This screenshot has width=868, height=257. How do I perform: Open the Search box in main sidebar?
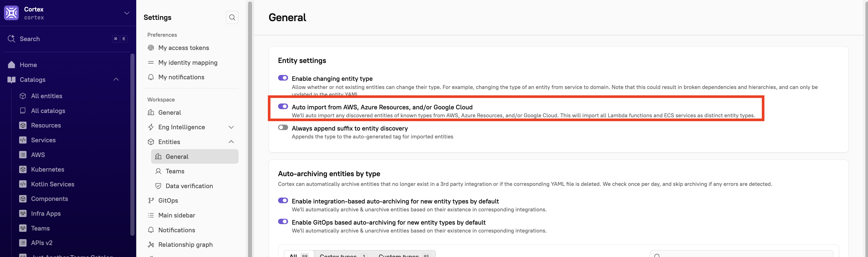pyautogui.click(x=67, y=39)
